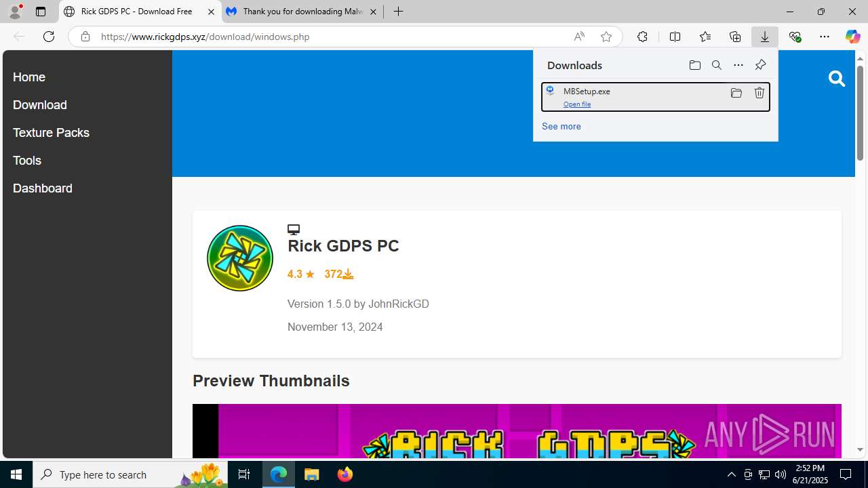Show hidden system tray icons
This screenshot has height=488, width=868.
[731, 474]
